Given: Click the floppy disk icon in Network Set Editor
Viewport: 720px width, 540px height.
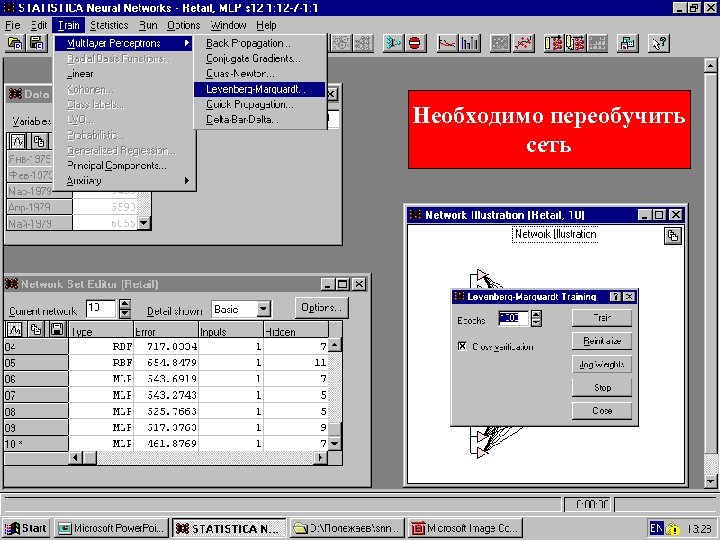Looking at the screenshot, I should [57, 330].
